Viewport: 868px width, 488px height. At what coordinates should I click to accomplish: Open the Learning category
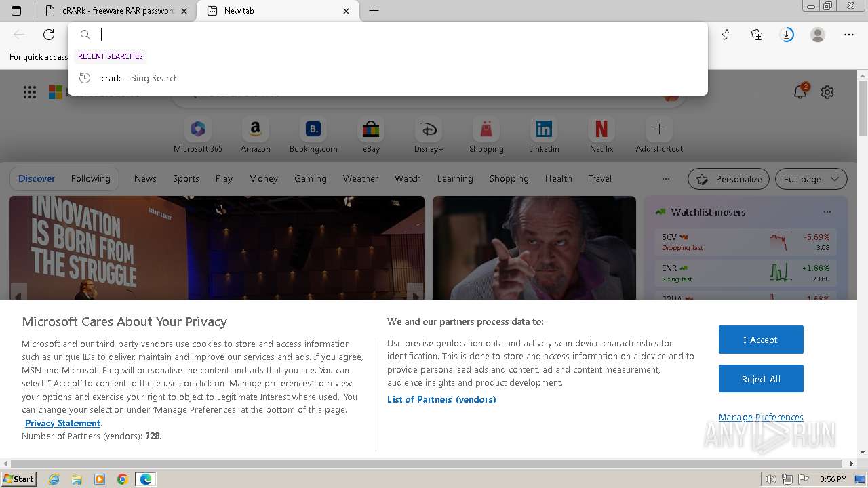455,178
